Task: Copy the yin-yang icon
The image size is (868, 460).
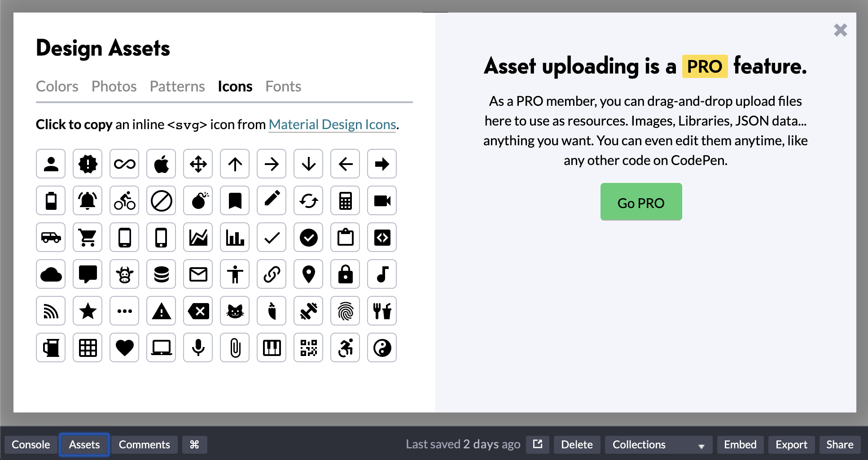Action: 381,347
